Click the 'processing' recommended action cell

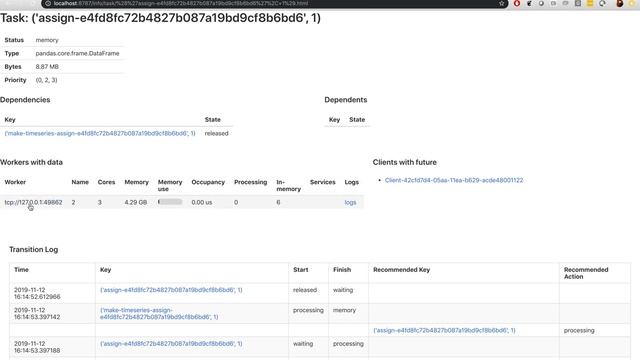pyautogui.click(x=579, y=330)
